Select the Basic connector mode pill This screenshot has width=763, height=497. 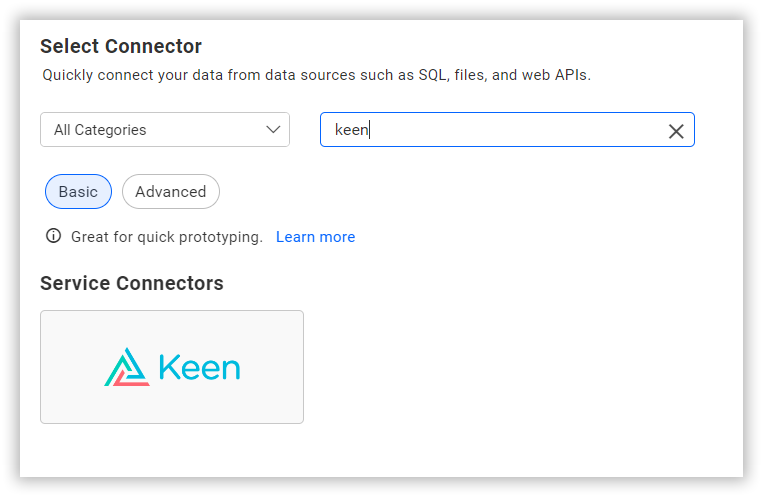(78, 191)
